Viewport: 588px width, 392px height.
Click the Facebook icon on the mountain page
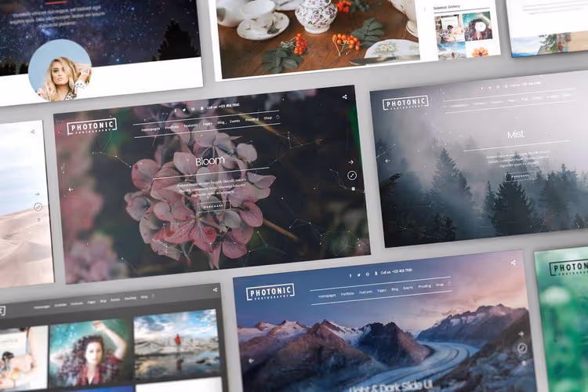(x=350, y=275)
